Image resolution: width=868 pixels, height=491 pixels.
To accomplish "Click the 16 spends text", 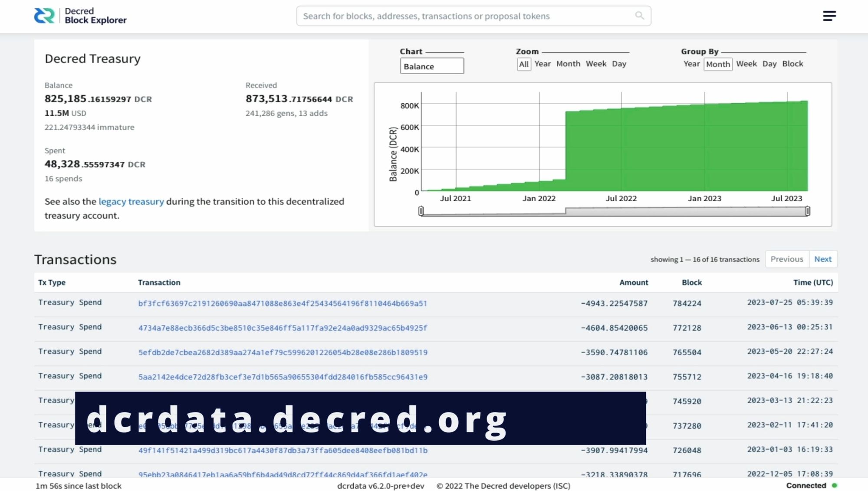I will click(63, 179).
